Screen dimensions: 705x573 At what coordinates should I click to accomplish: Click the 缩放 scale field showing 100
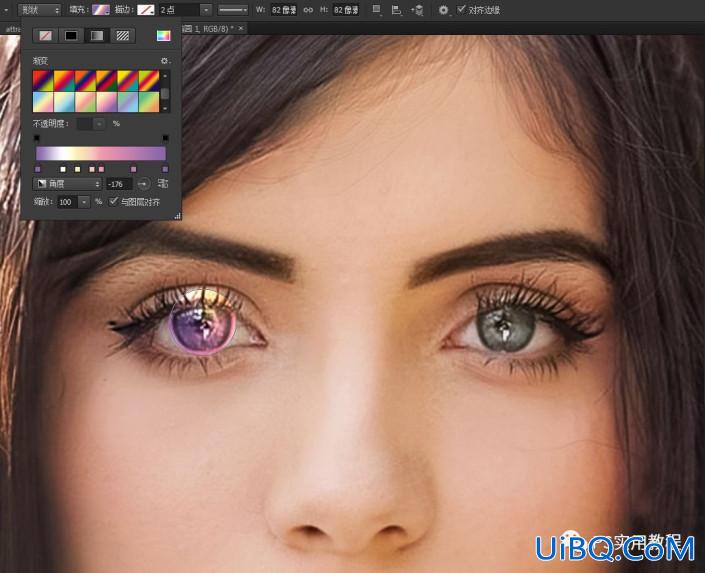click(x=67, y=202)
